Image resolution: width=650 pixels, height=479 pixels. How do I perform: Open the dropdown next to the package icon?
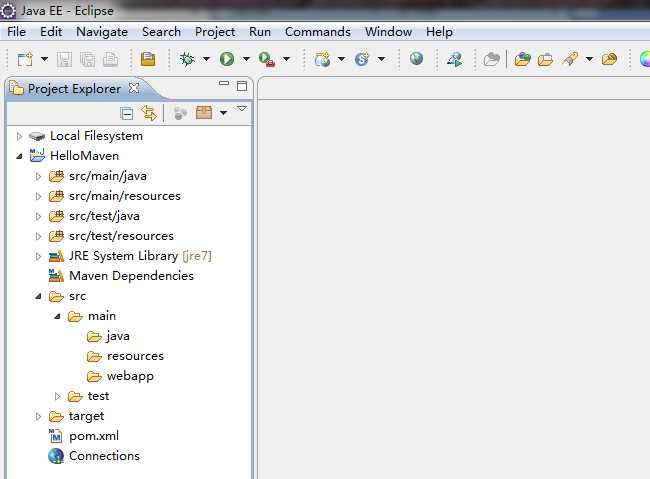223,113
